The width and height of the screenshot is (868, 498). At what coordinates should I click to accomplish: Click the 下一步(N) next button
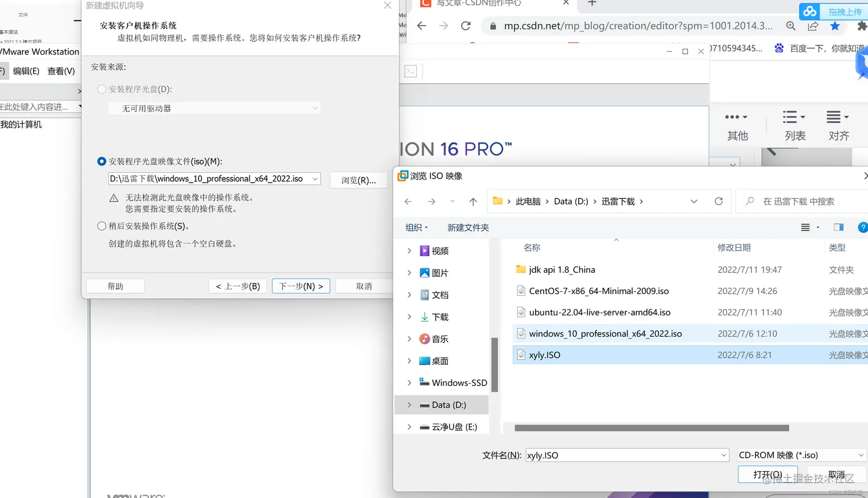pyautogui.click(x=301, y=286)
